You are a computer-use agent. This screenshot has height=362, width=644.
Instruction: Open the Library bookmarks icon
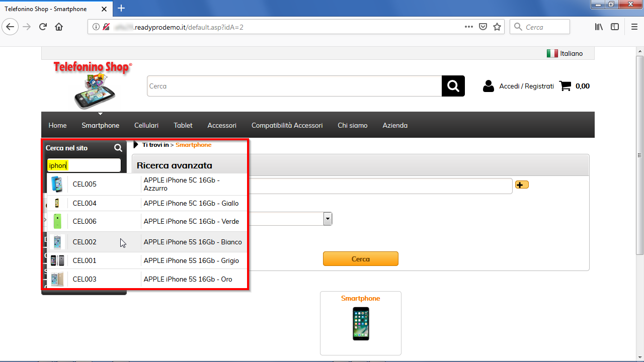[x=599, y=27]
